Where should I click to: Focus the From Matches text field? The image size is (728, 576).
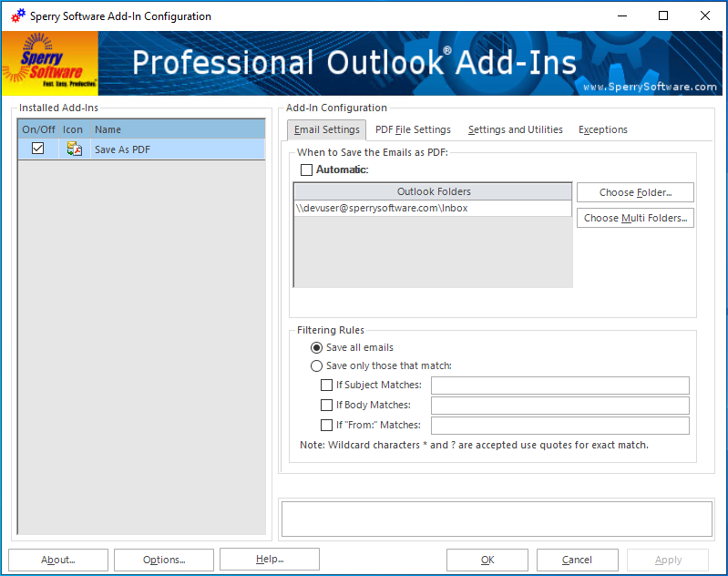[560, 426]
